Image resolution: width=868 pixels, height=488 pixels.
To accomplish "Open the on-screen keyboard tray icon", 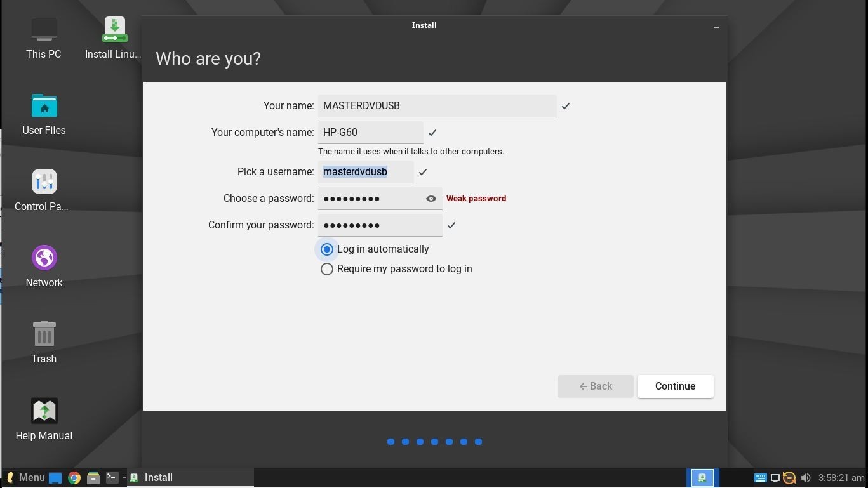I will coord(759,478).
